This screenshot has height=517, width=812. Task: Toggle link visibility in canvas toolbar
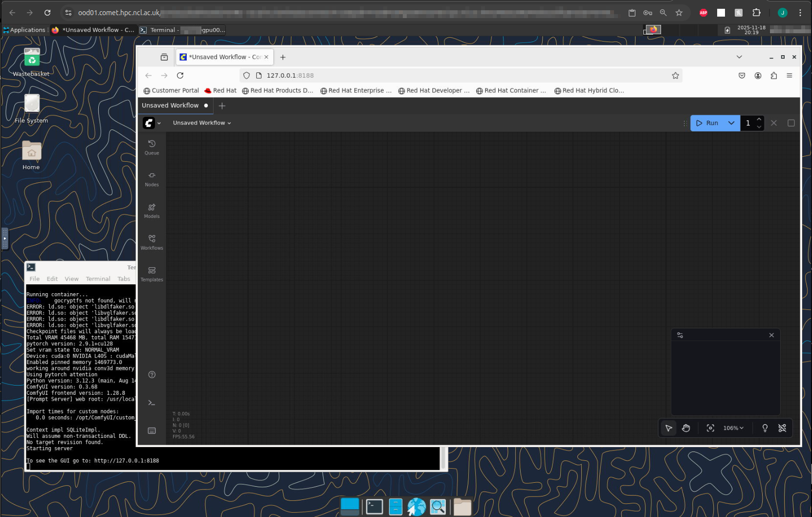[782, 428]
